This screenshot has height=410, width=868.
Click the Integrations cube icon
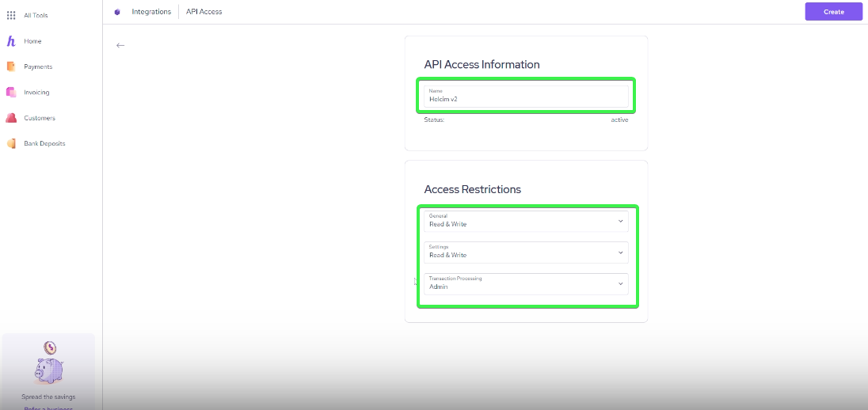(116, 12)
